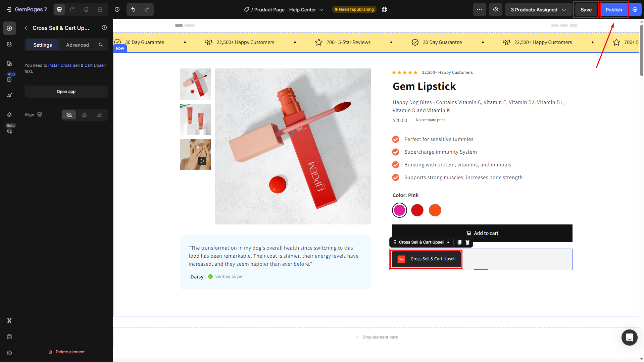
Task: Duplicate the Cross Sell & Cart Upsell element
Action: click(459, 242)
